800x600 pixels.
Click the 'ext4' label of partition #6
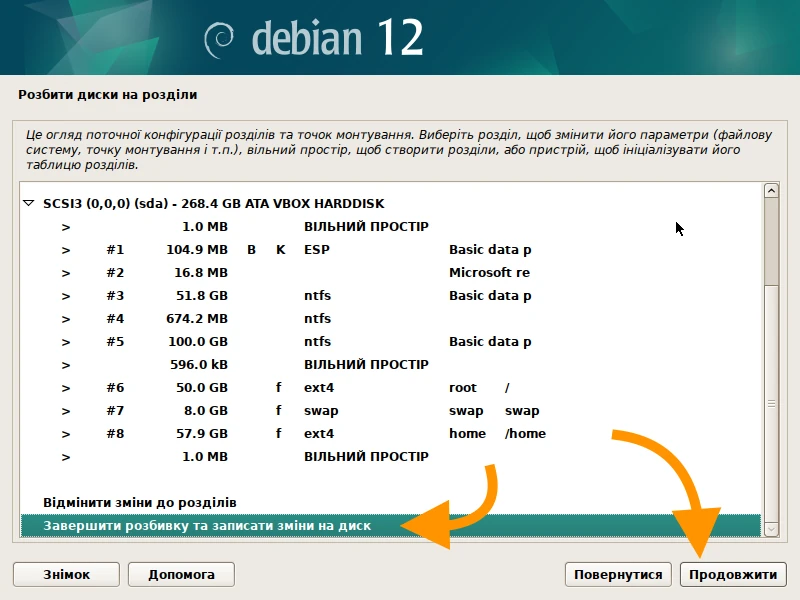tap(319, 388)
